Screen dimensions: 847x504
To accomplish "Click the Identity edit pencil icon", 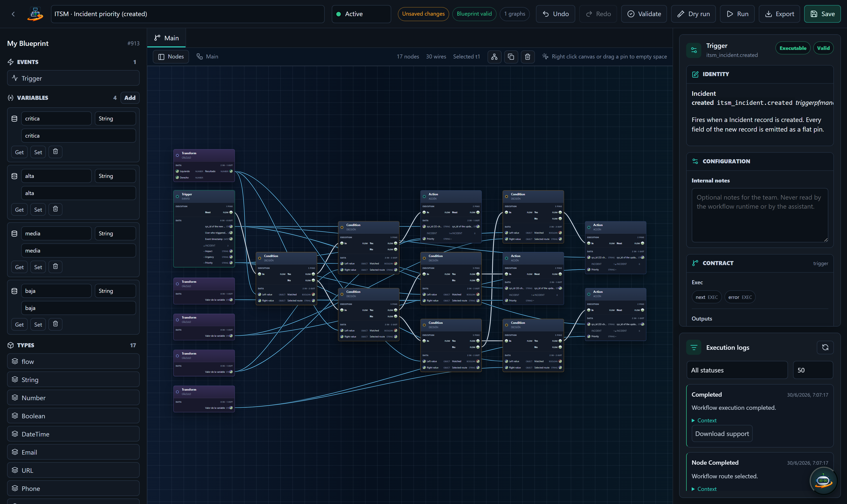I will coord(695,74).
